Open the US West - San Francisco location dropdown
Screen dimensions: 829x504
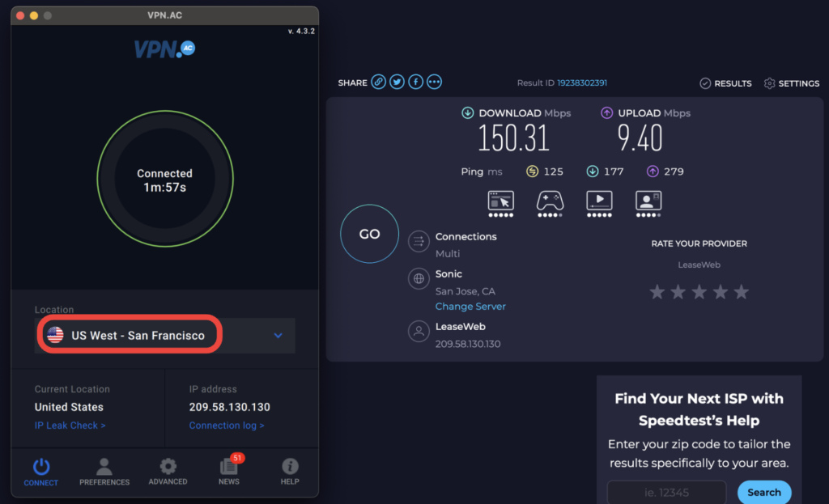coord(164,336)
